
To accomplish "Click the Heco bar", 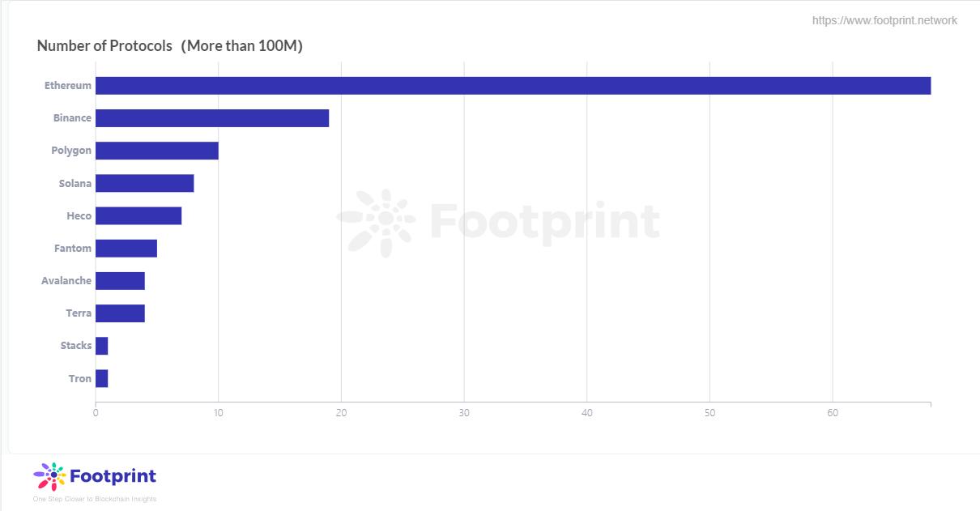I will (138, 216).
